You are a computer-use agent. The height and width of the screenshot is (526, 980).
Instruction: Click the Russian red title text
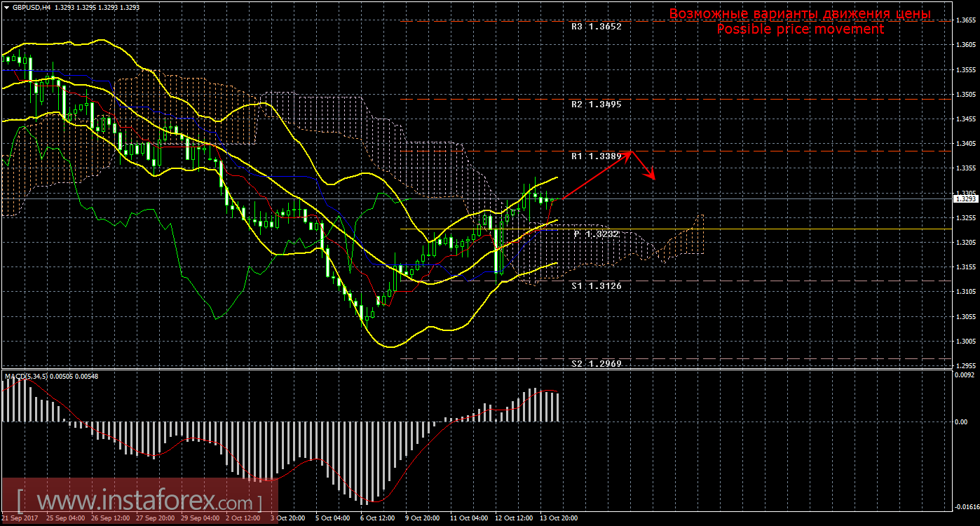click(x=800, y=14)
